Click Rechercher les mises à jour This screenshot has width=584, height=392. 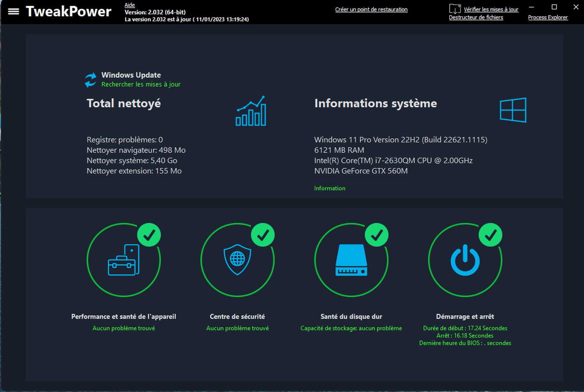(x=141, y=84)
